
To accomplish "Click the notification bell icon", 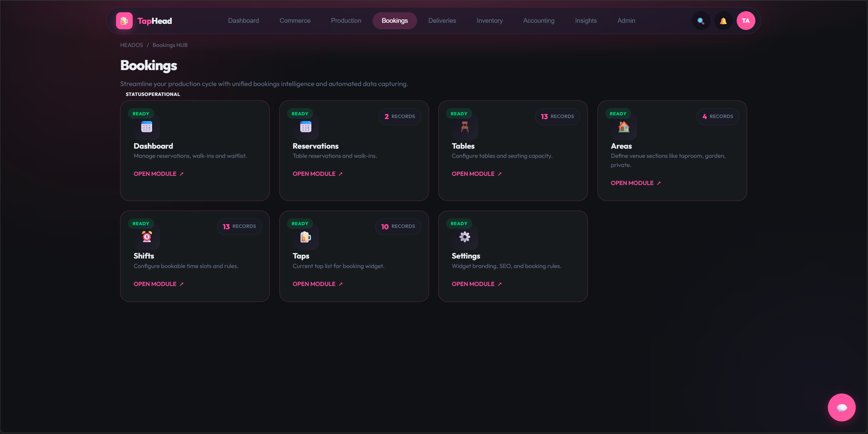I will pos(723,20).
